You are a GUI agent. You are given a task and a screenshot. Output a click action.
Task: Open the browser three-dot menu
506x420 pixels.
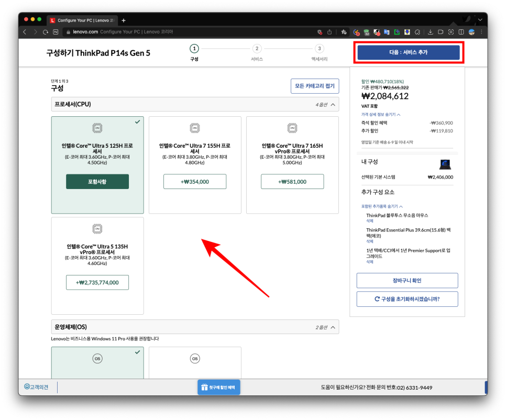coord(481,32)
